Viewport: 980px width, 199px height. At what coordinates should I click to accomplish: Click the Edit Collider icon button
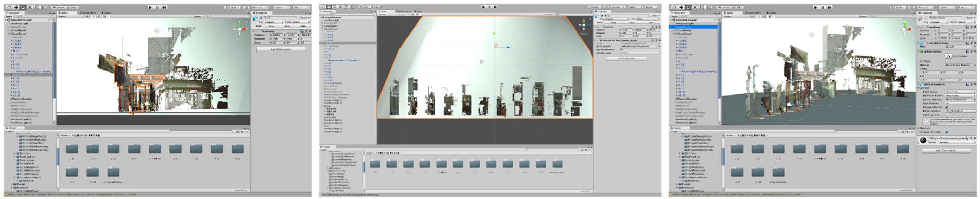949,56
